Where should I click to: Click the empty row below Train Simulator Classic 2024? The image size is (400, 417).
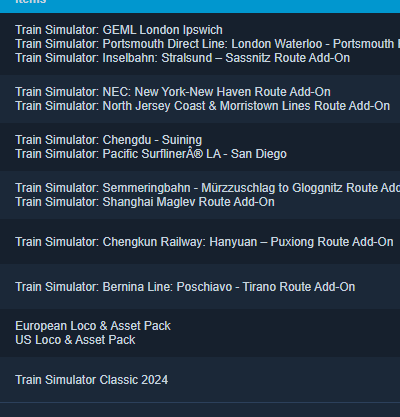200,410
